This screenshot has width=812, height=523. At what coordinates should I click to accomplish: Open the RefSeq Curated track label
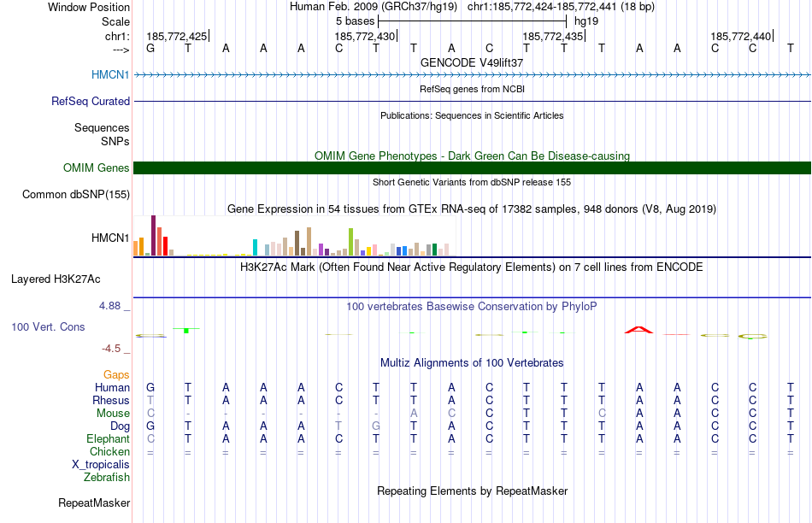click(91, 101)
